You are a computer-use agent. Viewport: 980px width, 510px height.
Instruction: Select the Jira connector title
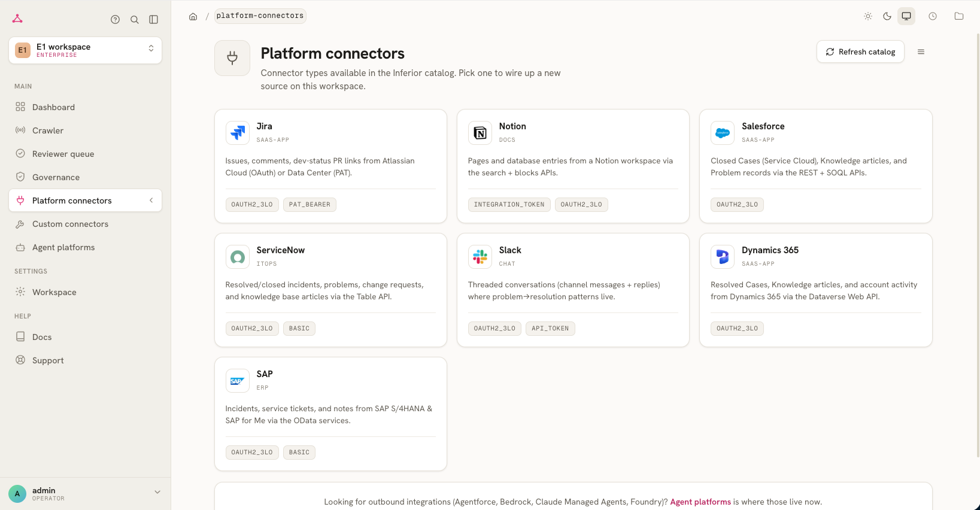coord(265,126)
